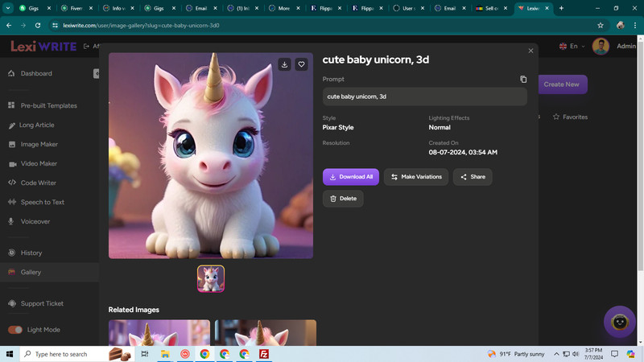The height and width of the screenshot is (362, 644).
Task: Copy the prompt using the copy icon
Action: 523,79
